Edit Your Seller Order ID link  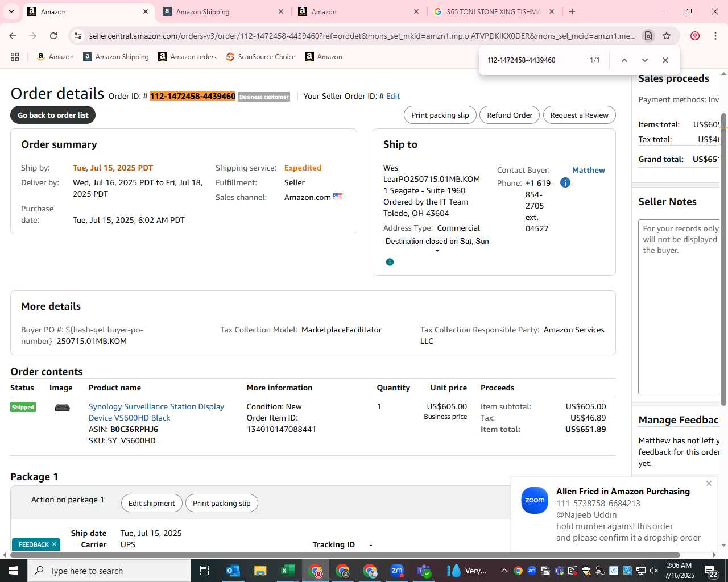(x=393, y=96)
